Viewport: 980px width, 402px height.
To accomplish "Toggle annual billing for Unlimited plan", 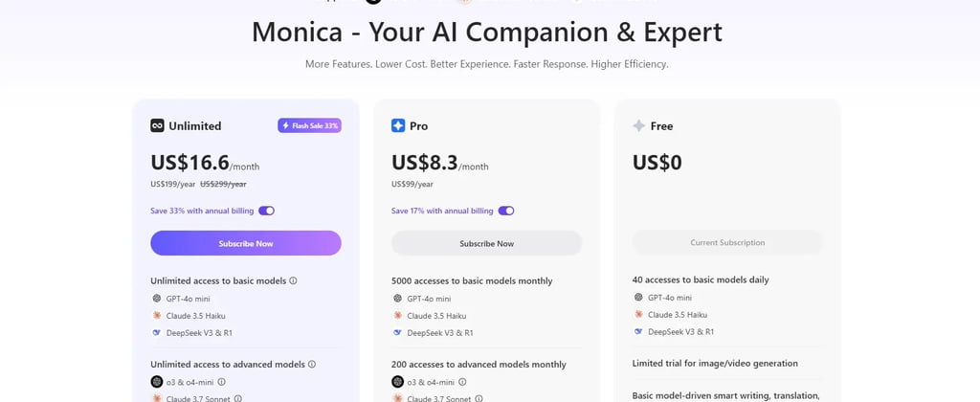I will pos(266,211).
